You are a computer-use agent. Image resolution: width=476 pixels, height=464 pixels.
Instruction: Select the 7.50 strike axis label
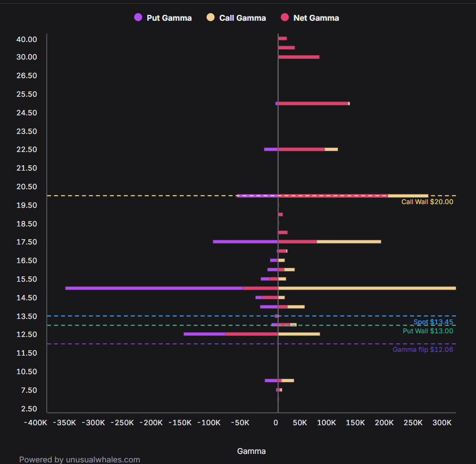(29, 390)
